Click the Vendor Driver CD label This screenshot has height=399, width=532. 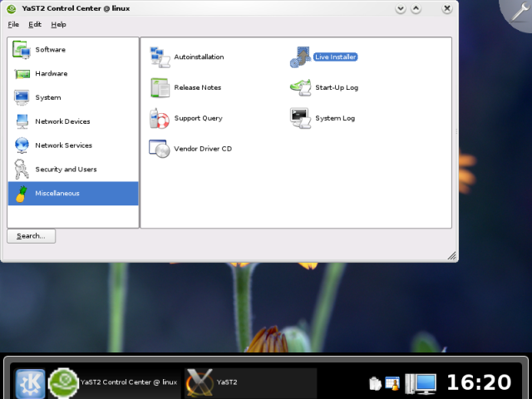point(203,149)
